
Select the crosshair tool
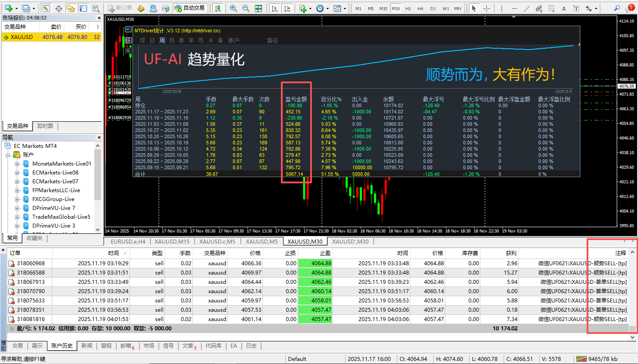486,8
